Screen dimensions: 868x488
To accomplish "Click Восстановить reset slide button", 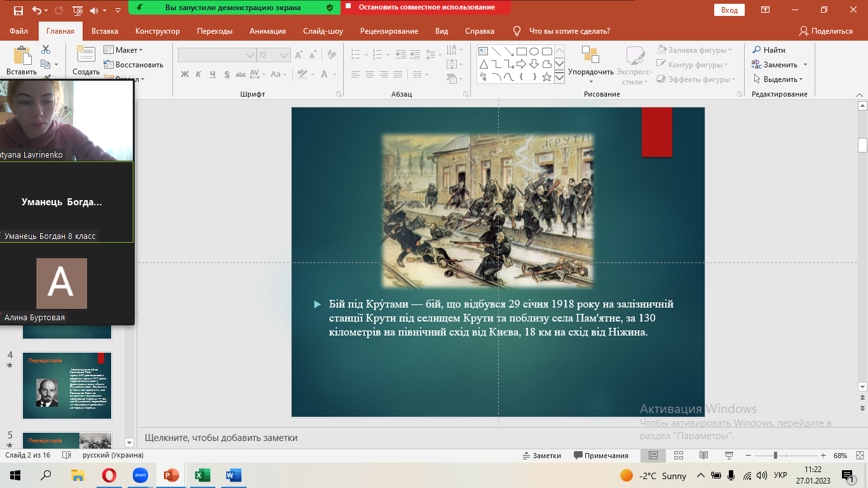I will click(133, 64).
